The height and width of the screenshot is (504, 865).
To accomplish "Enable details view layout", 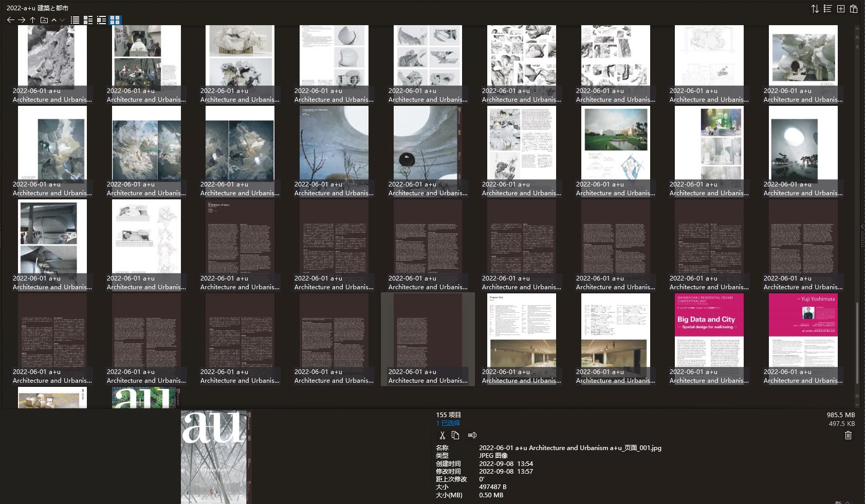I will 88,20.
